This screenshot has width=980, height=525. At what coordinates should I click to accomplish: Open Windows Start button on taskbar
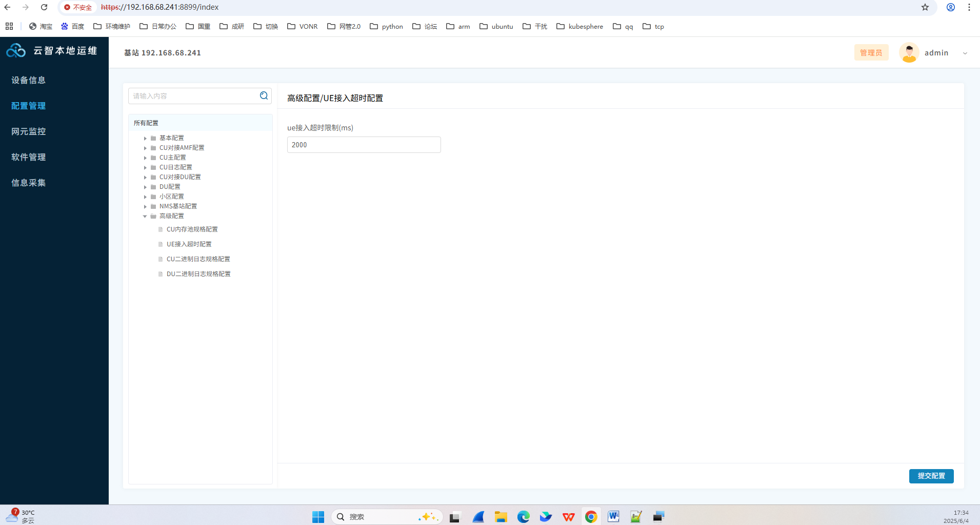point(318,517)
